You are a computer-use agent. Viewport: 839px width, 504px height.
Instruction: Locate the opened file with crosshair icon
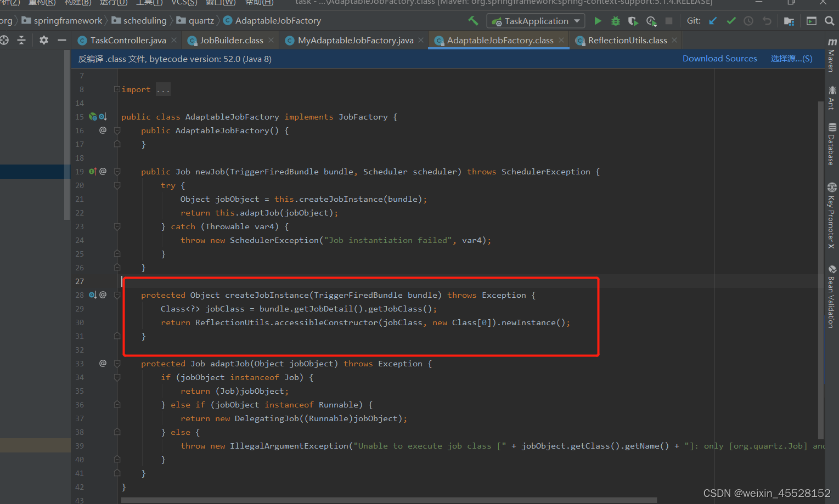[4, 40]
